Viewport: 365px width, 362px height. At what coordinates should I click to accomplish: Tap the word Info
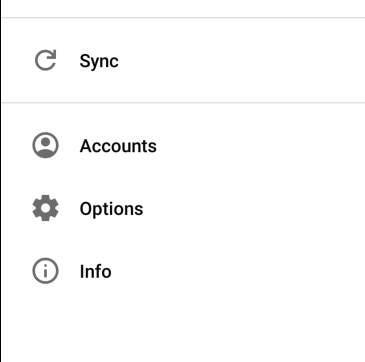(95, 271)
